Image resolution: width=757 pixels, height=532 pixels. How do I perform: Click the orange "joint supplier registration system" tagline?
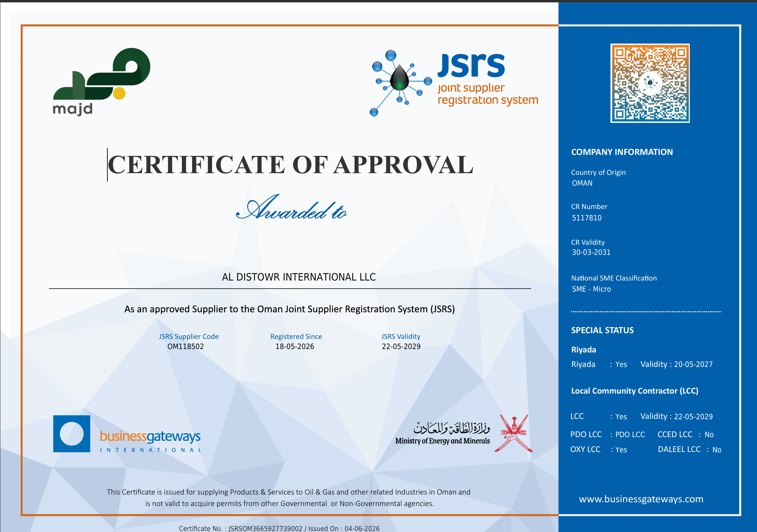coord(488,94)
